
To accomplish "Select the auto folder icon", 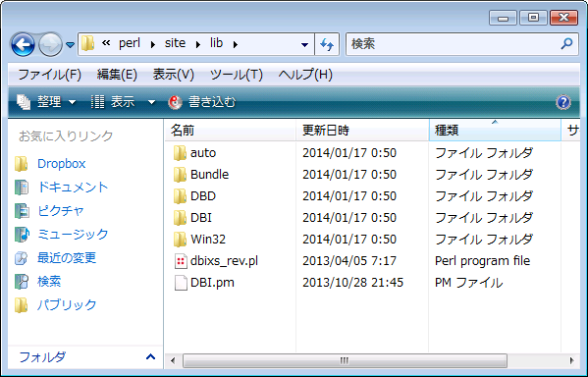I will [x=180, y=153].
